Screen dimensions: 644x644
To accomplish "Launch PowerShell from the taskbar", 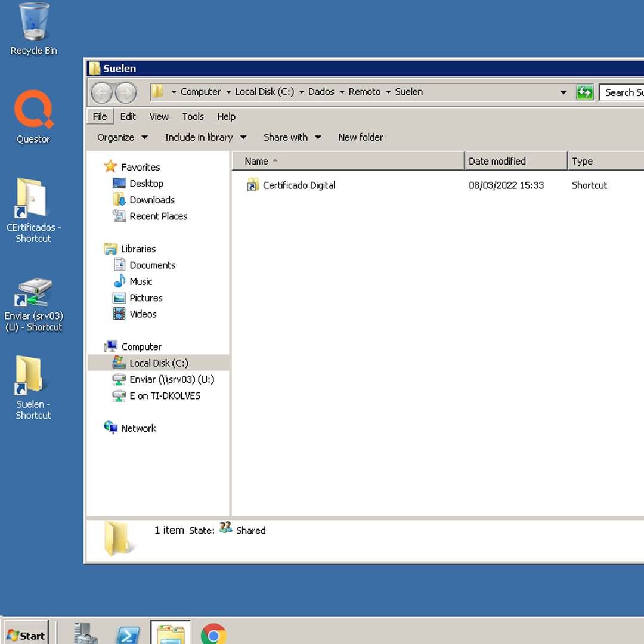I will (x=128, y=634).
